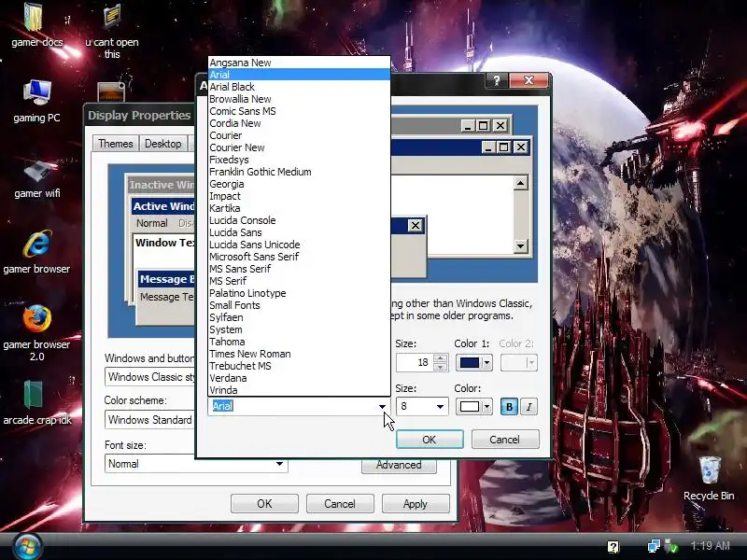The width and height of the screenshot is (747, 560).
Task: Click the network computers tray icon
Action: (x=655, y=546)
